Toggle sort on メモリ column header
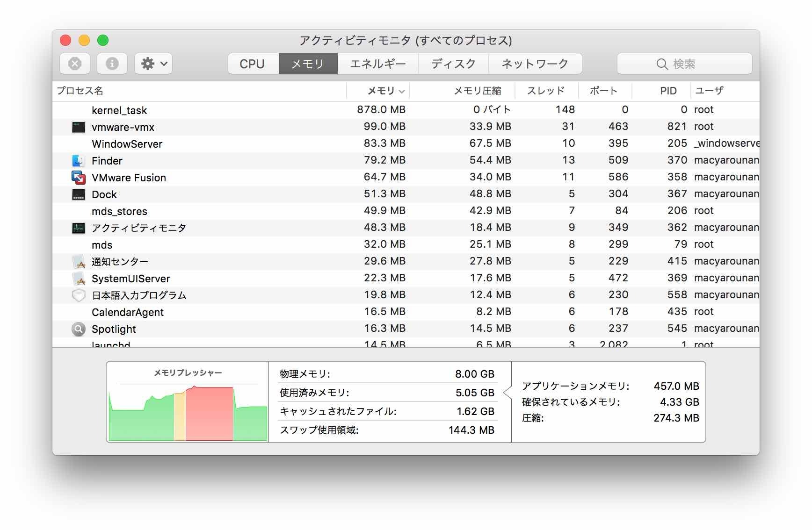812x530 pixels. pyautogui.click(x=378, y=91)
